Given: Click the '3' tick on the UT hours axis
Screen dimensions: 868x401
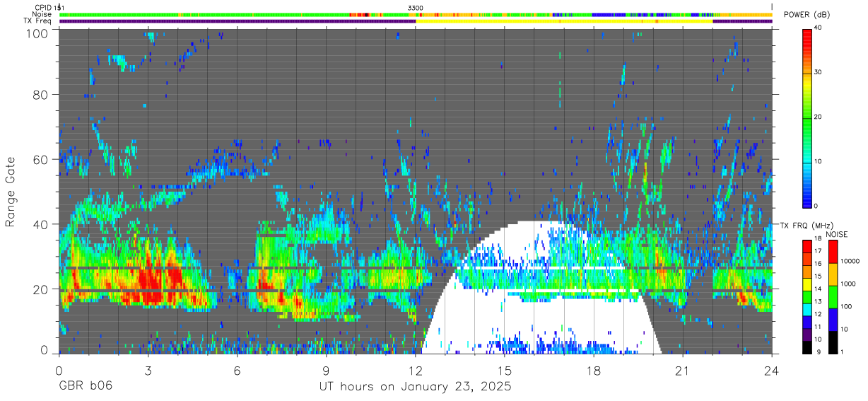Looking at the screenshot, I should [x=148, y=370].
